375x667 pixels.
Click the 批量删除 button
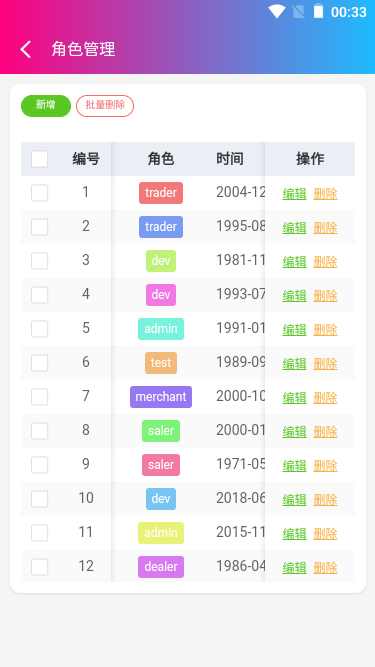coord(105,105)
